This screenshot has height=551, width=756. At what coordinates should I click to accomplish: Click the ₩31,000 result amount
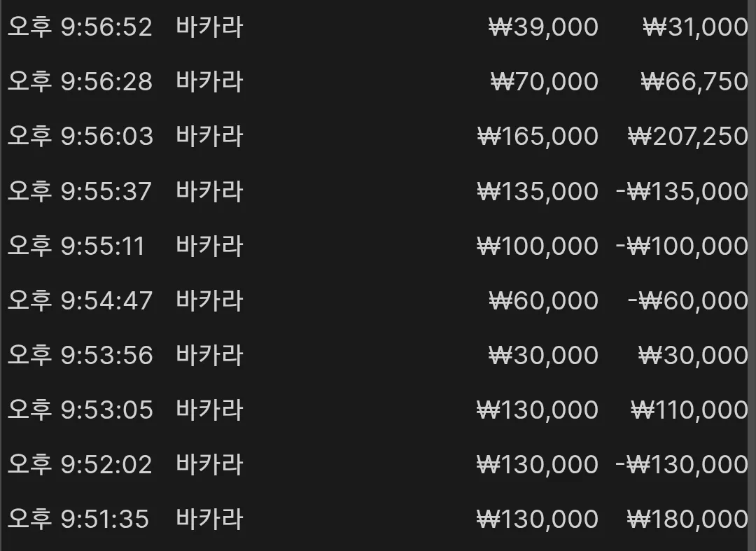(695, 27)
